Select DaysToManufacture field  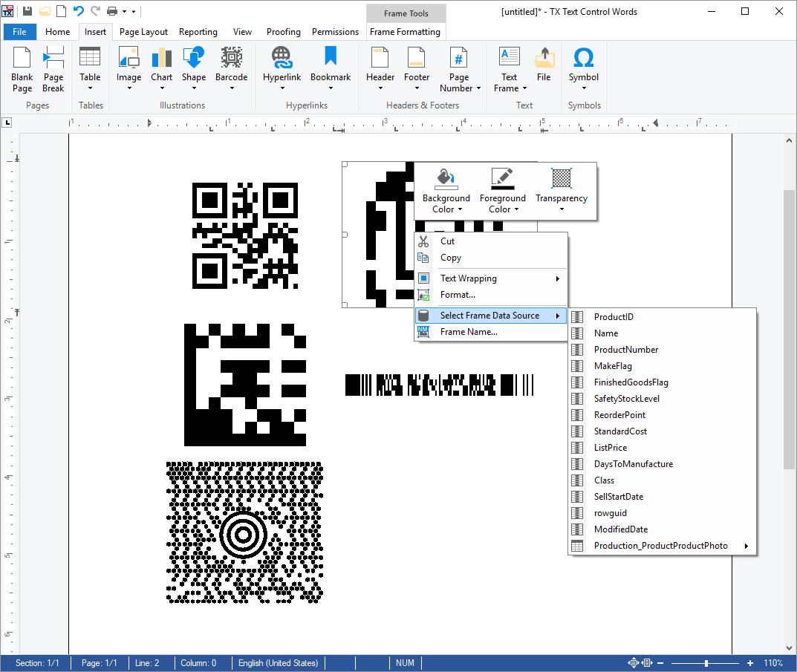[x=662, y=464]
